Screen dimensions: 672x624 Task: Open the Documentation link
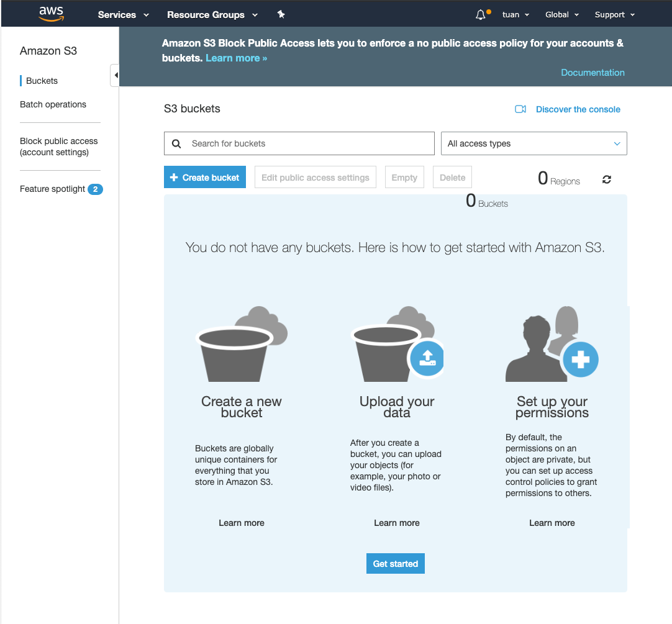(x=593, y=73)
